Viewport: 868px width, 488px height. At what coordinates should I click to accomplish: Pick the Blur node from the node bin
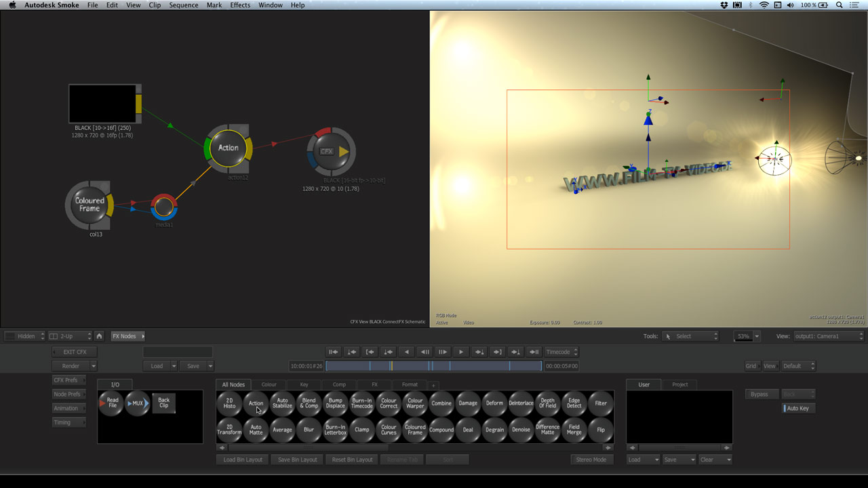coord(309,430)
